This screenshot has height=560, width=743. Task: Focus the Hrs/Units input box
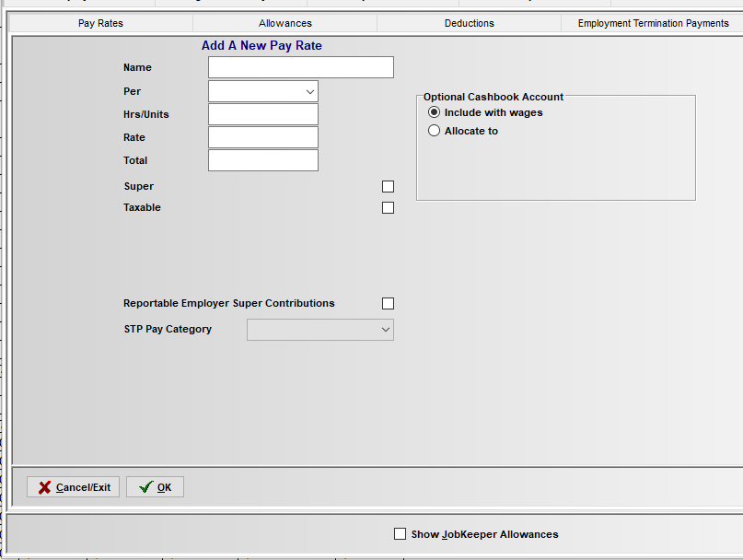(x=263, y=114)
